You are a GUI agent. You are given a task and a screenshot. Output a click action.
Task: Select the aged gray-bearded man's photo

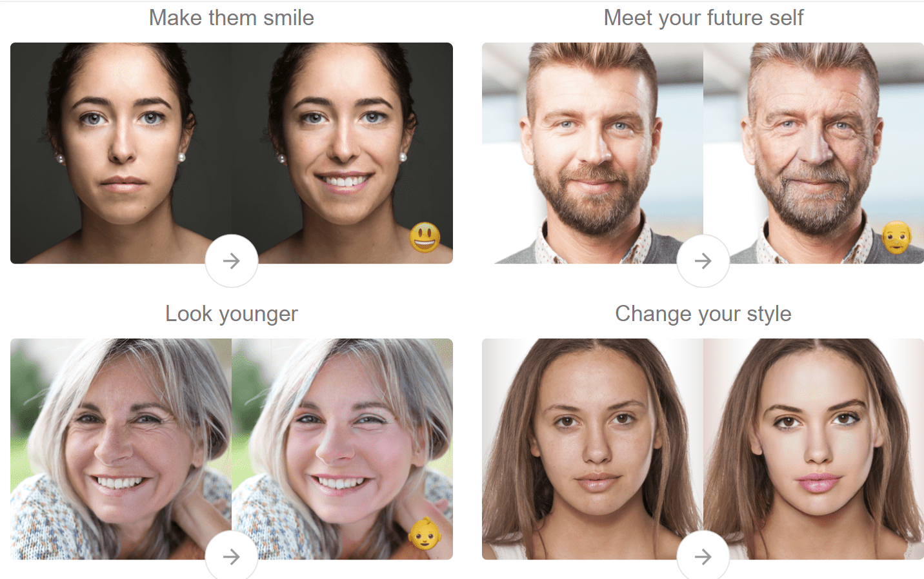(x=814, y=153)
